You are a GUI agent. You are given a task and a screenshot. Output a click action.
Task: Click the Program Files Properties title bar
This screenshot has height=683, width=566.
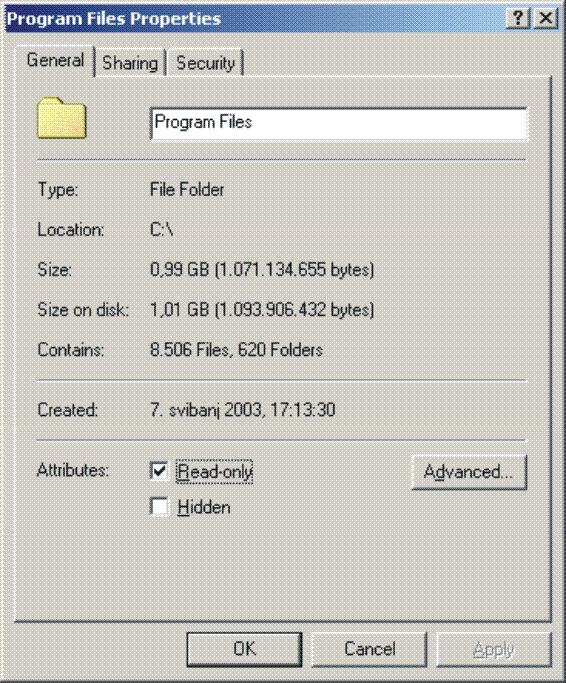click(x=255, y=18)
